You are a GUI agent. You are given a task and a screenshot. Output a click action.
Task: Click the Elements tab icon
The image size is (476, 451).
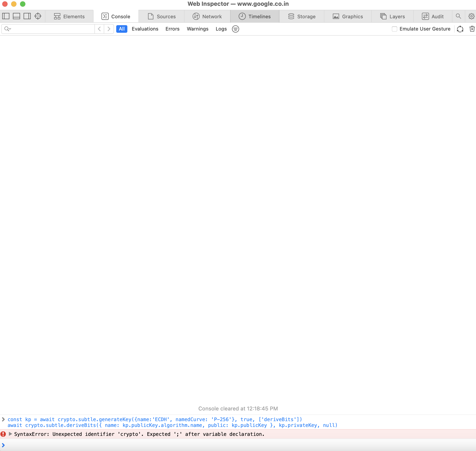pos(57,16)
